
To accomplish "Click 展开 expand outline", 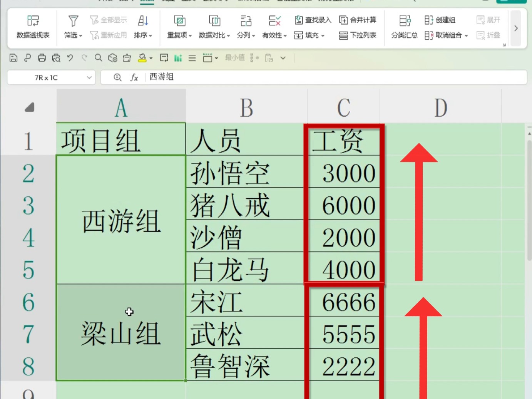I will (x=488, y=20).
